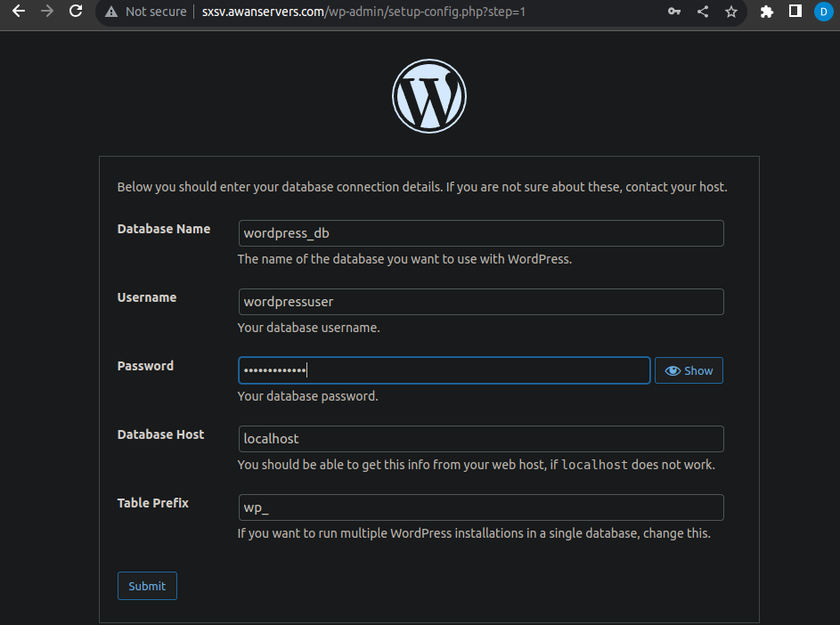840x625 pixels.
Task: Reload the current page
Action: pyautogui.click(x=76, y=12)
